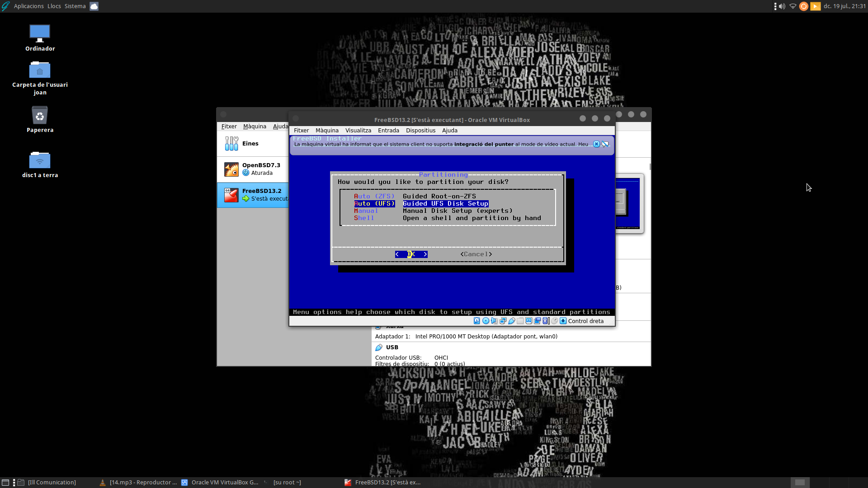Open the disc1 a terra desktop folder

[40, 164]
